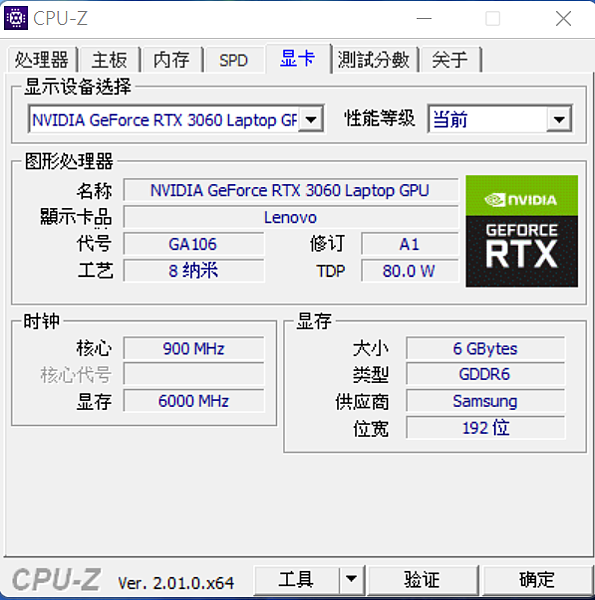595x600 pixels.
Task: Close the CPU-Z window
Action: pyautogui.click(x=563, y=18)
